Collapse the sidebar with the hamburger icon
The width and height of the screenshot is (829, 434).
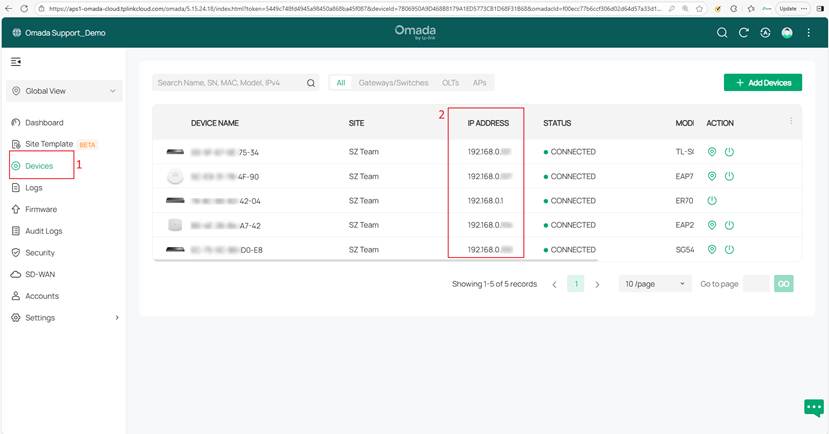point(16,62)
